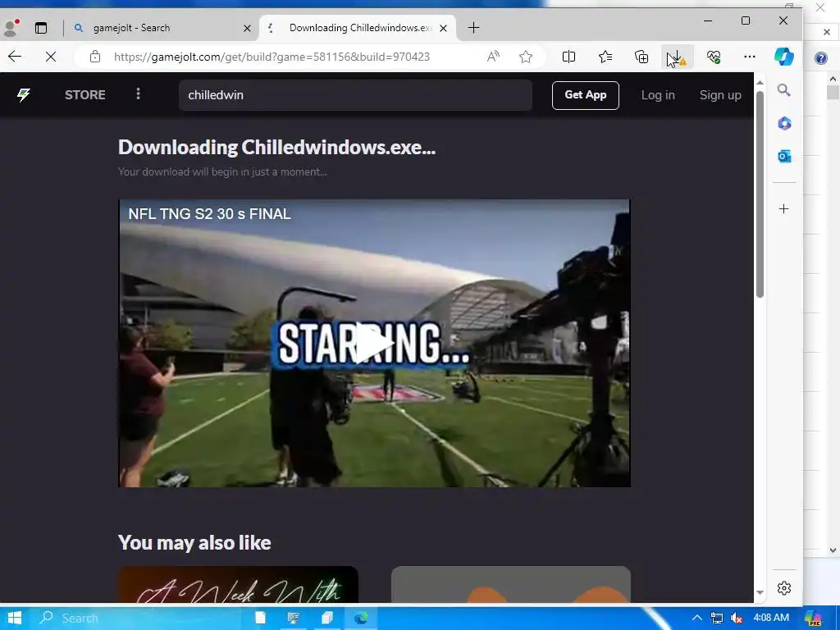This screenshot has height=630, width=840.
Task: Open the network tray icon
Action: [x=716, y=619]
